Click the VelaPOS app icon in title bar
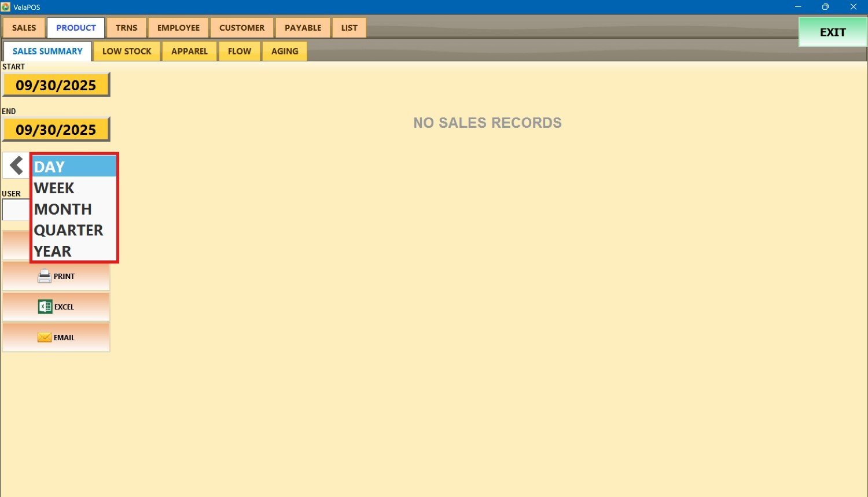This screenshot has height=497, width=868. (x=6, y=7)
